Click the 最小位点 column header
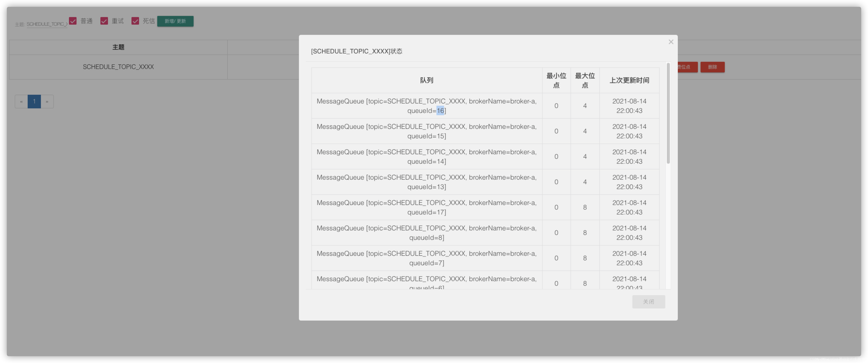Screen dimensions: 868x363 click(556, 80)
